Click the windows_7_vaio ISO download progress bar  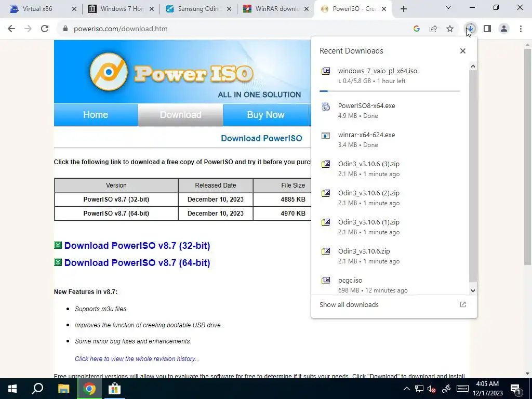click(390, 91)
